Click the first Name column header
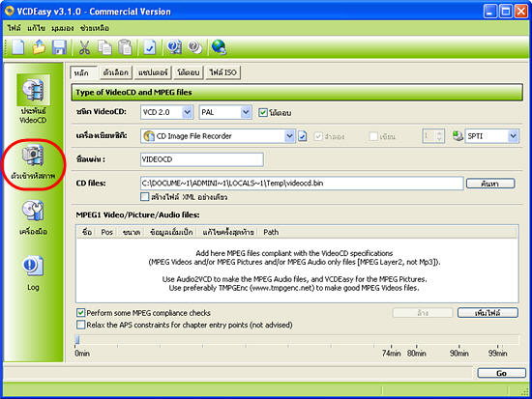532x399 pixels. tap(87, 232)
